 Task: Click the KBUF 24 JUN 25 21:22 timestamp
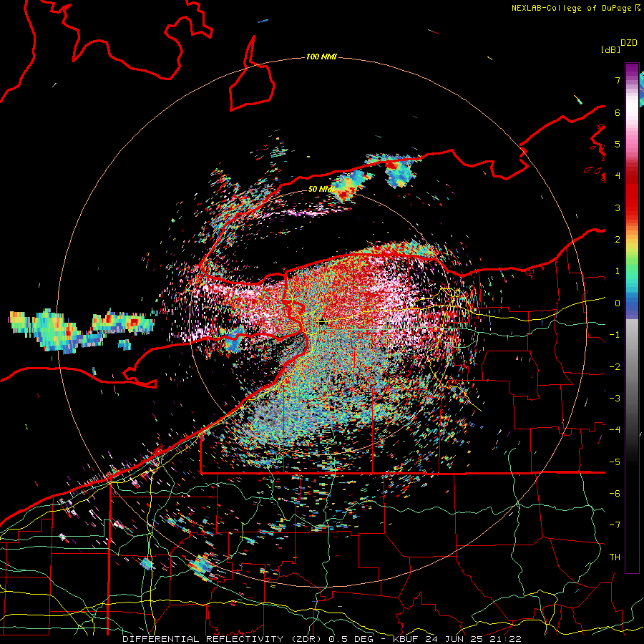[x=457, y=639]
